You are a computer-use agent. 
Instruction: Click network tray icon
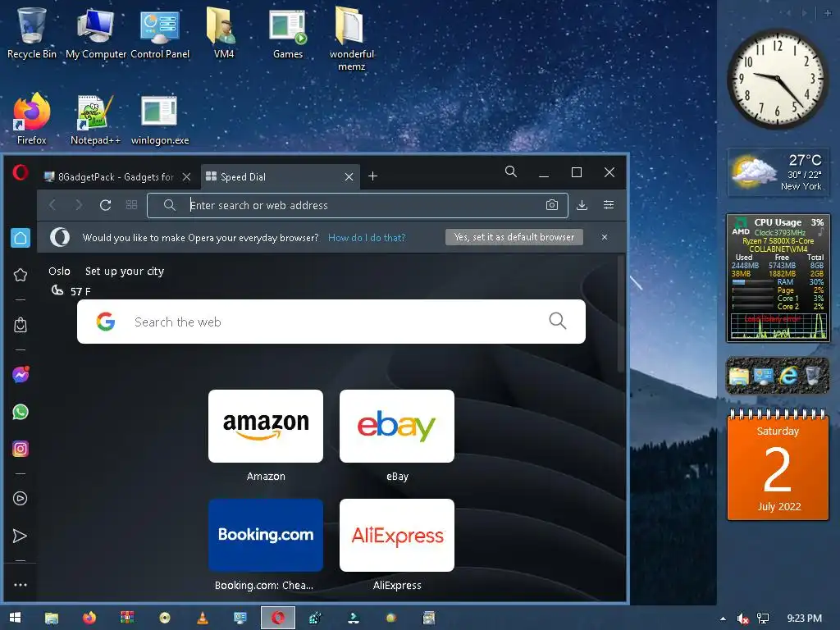[x=762, y=619]
